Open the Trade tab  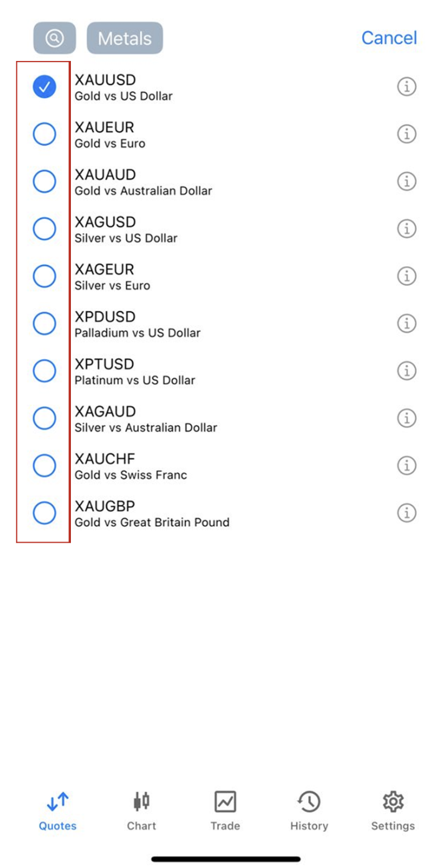click(225, 811)
